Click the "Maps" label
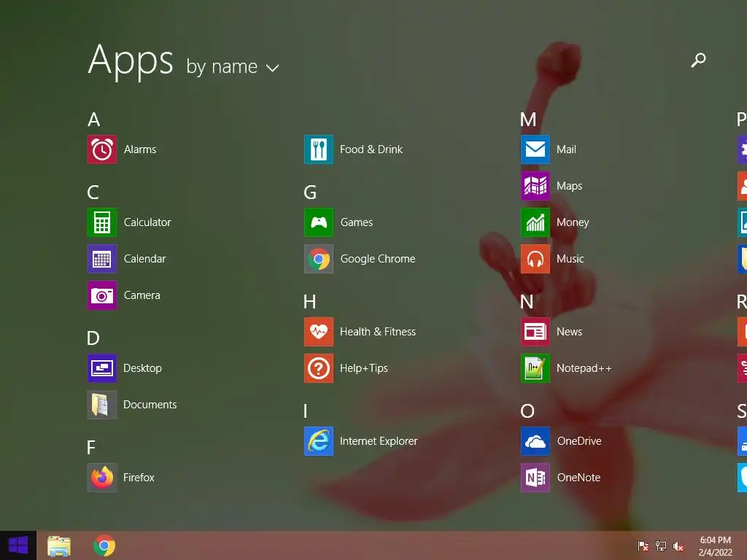This screenshot has width=747, height=560. 569,186
